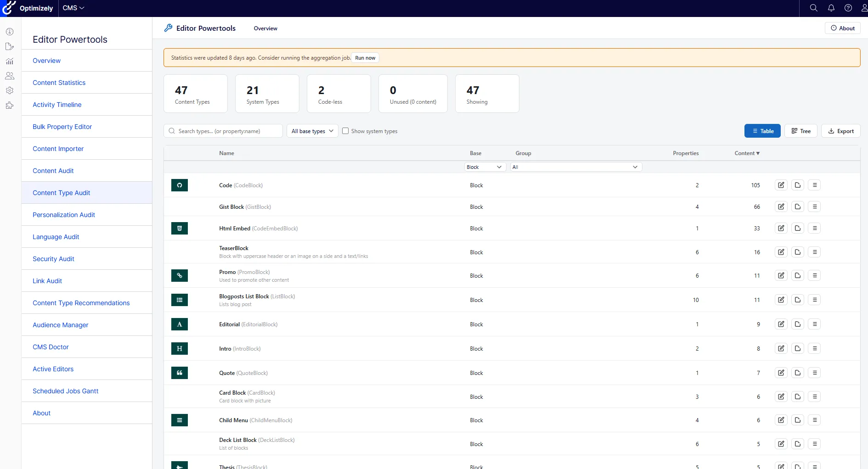Click the Name column header

pyautogui.click(x=226, y=153)
